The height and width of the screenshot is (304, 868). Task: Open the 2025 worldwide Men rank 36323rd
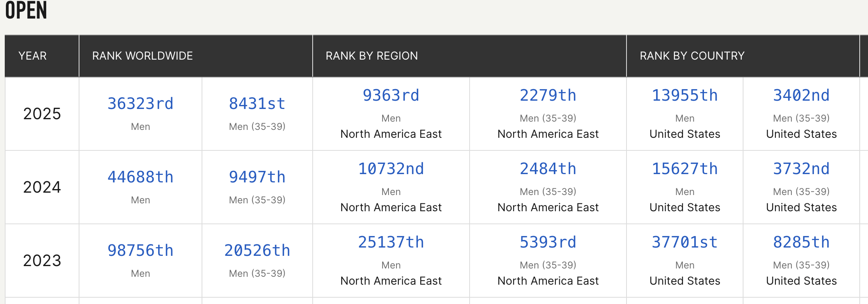pyautogui.click(x=140, y=104)
